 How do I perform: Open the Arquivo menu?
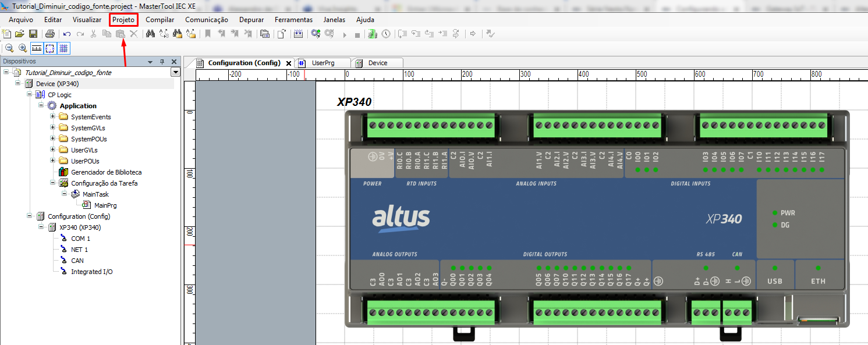21,19
